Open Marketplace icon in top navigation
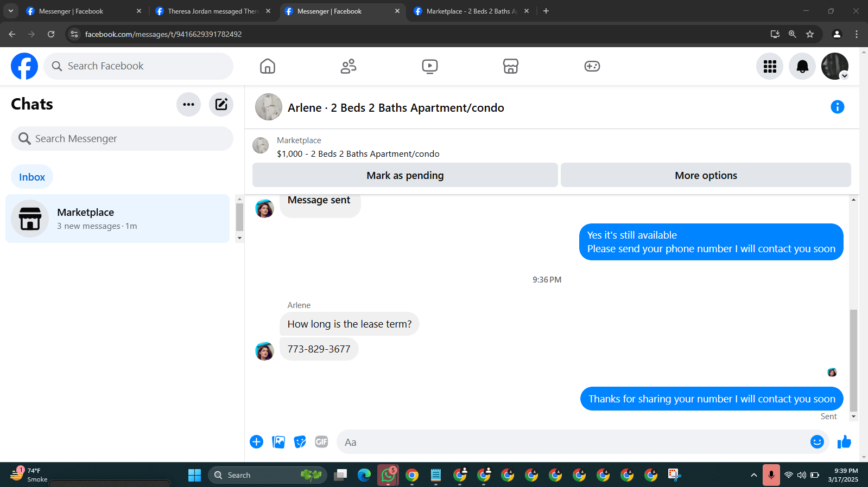 coord(511,66)
